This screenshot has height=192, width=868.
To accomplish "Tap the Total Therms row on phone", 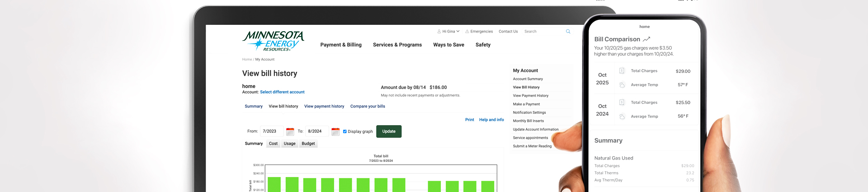I will [644, 173].
